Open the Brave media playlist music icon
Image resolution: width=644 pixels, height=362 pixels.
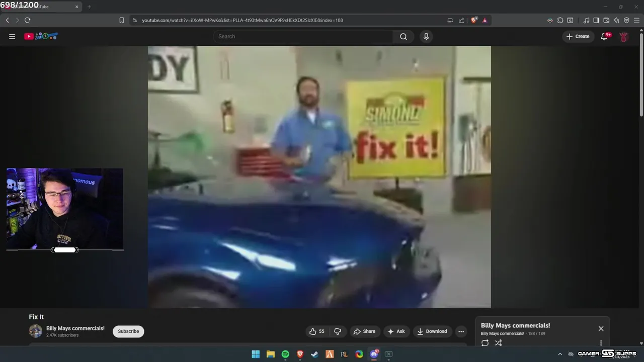click(586, 20)
